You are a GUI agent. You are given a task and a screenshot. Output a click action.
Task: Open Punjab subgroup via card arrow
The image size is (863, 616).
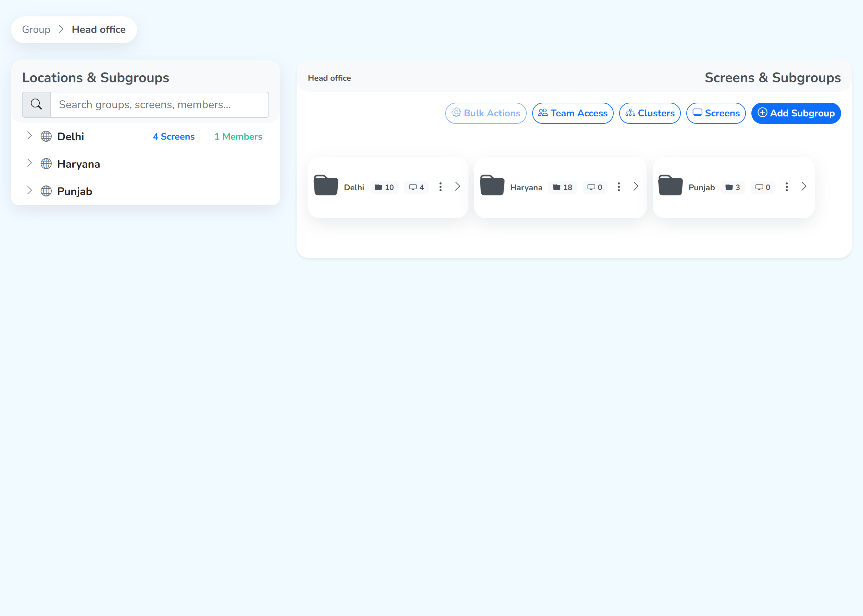click(804, 186)
